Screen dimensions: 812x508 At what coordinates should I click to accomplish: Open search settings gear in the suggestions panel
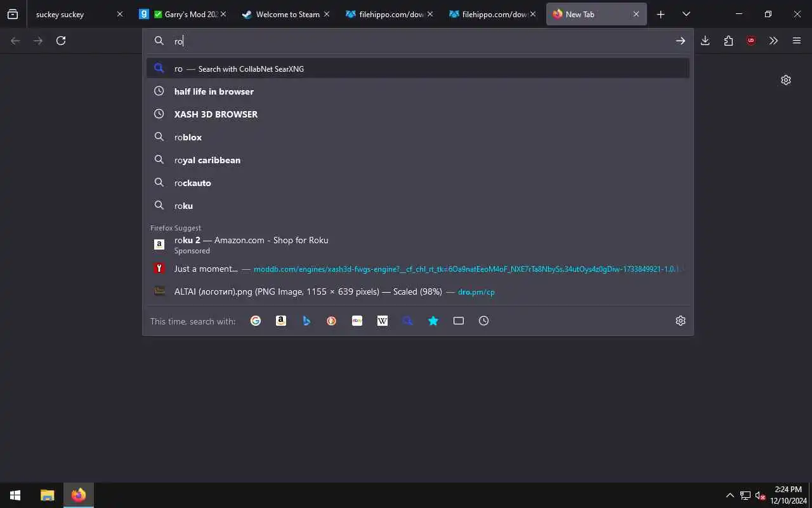coord(681,321)
